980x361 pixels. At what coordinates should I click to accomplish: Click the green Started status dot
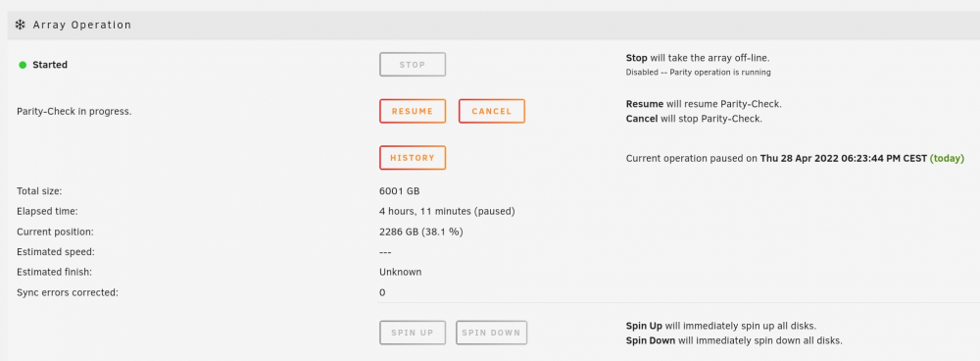[23, 65]
